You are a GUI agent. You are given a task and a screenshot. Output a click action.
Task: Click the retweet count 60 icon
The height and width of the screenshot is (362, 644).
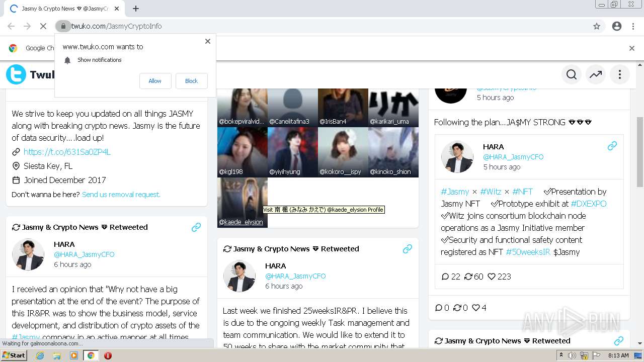click(468, 277)
